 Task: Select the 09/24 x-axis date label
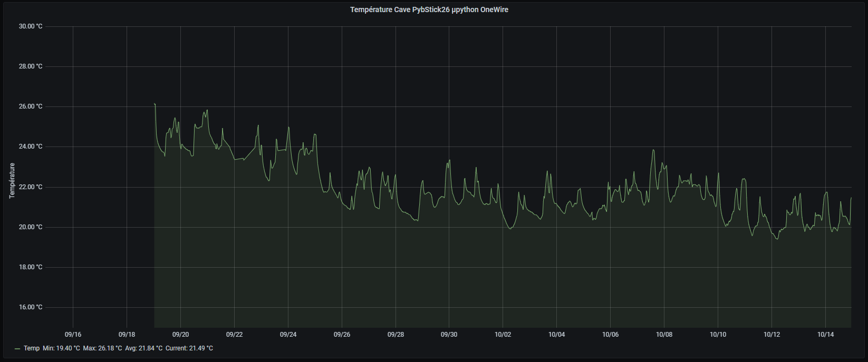[288, 335]
